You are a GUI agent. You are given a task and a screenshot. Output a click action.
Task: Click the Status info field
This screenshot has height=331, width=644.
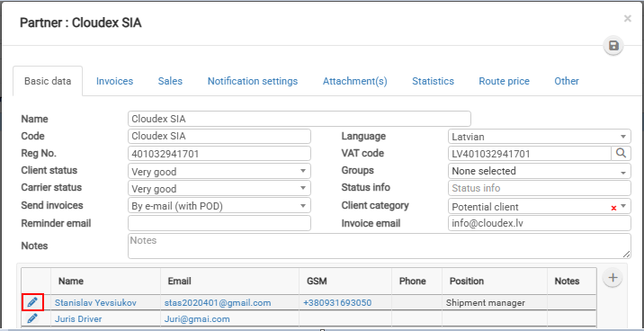pyautogui.click(x=540, y=188)
